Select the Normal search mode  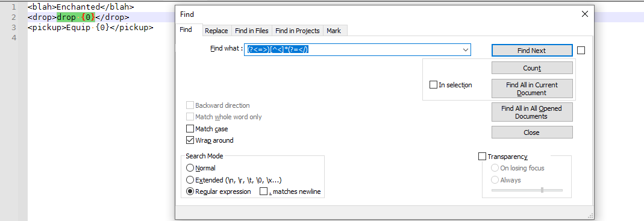click(190, 168)
